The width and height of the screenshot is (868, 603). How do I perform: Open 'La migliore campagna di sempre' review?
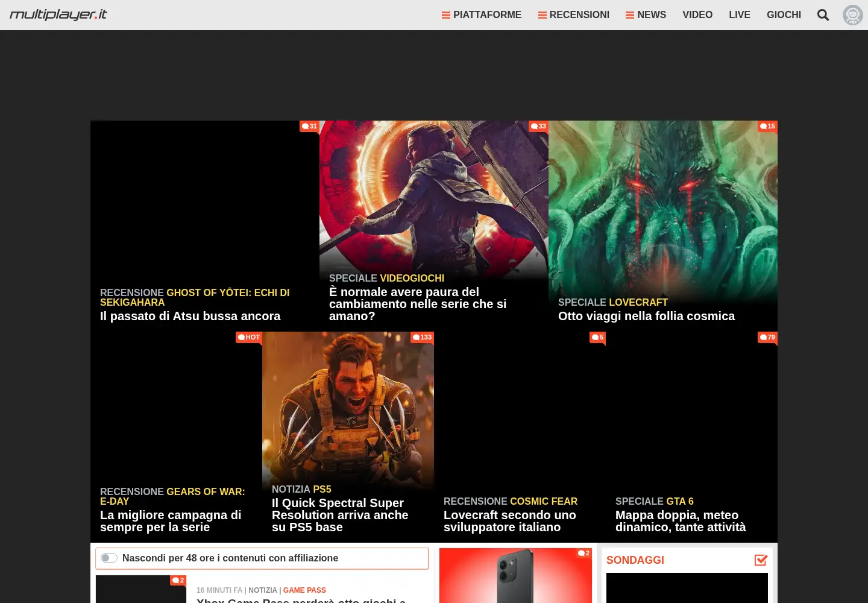click(x=171, y=521)
